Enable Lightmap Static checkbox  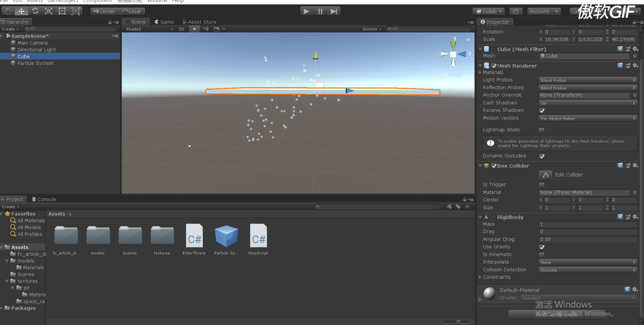click(x=542, y=130)
